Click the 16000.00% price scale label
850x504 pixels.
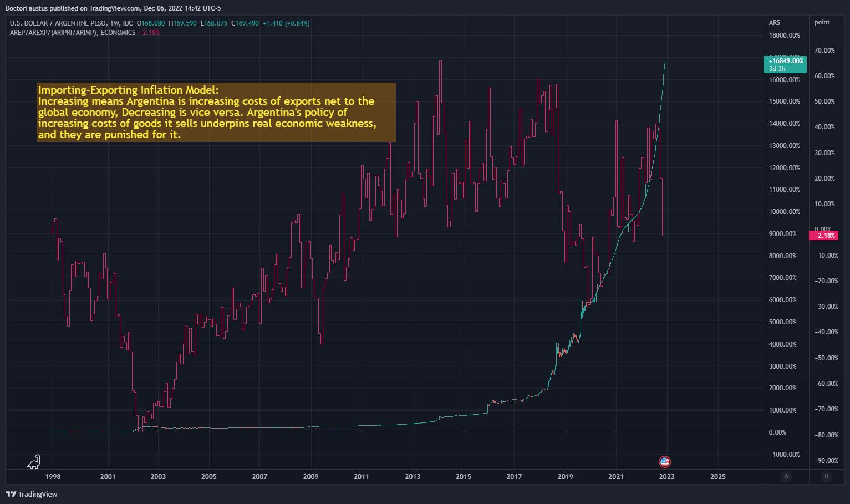(785, 80)
